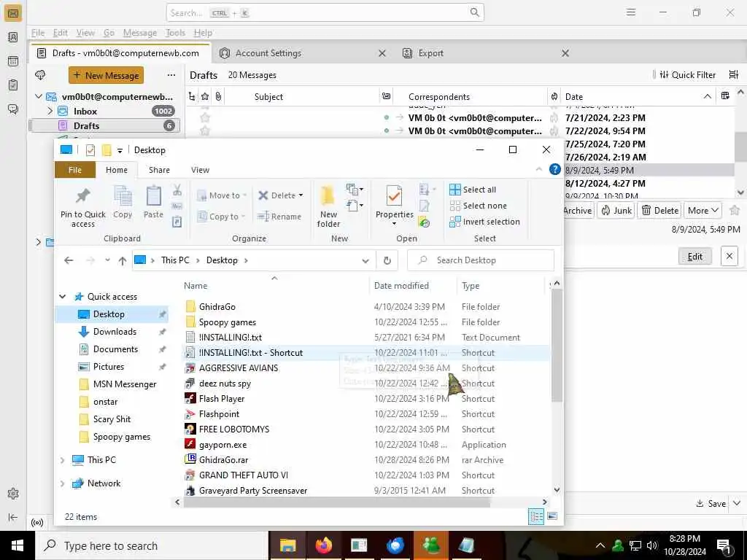
Task: Switch to large icons view
Action: coord(552,517)
